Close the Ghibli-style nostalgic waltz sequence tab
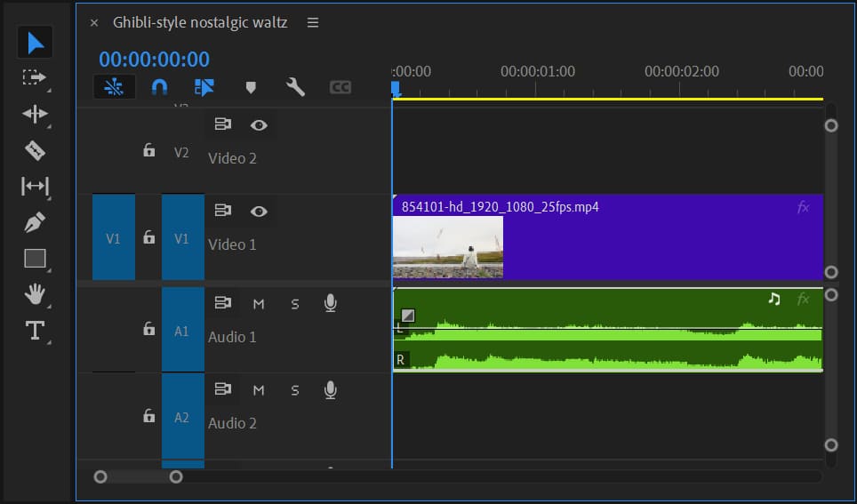The width and height of the screenshot is (857, 504). pyautogui.click(x=94, y=23)
